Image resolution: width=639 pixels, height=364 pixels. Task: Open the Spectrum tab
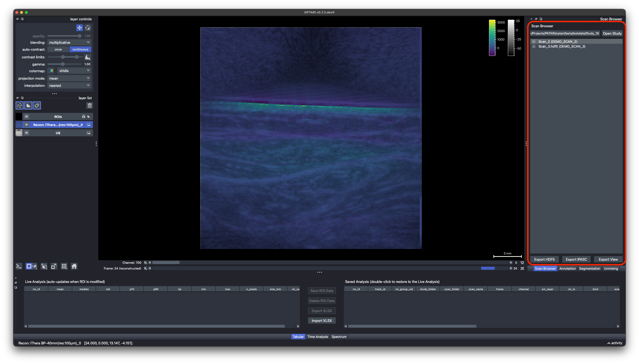[x=339, y=337]
